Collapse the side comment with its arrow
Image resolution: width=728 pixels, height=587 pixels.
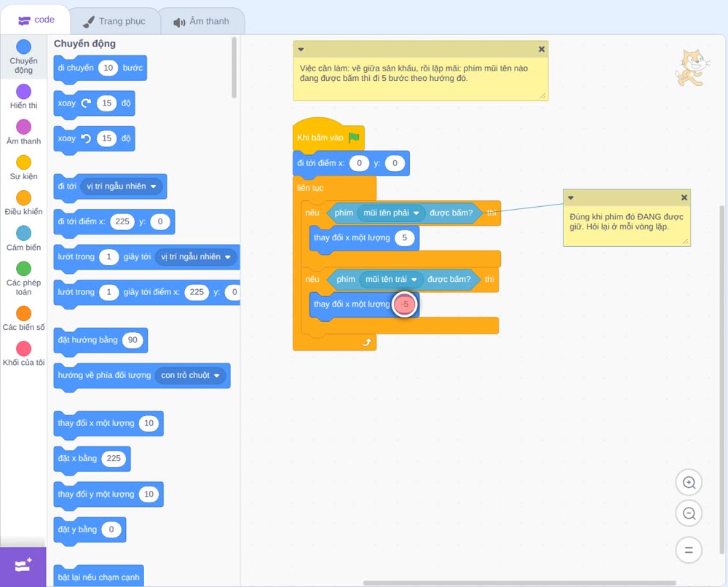571,198
